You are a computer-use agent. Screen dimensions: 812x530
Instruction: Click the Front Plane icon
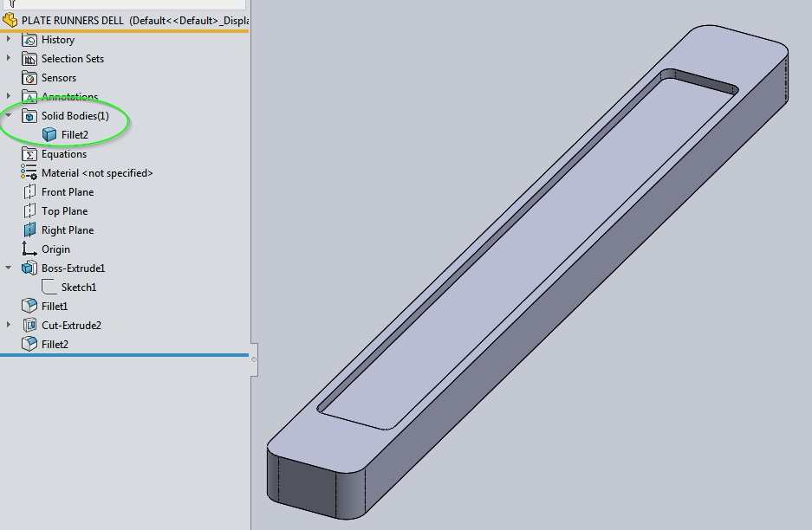coord(29,192)
